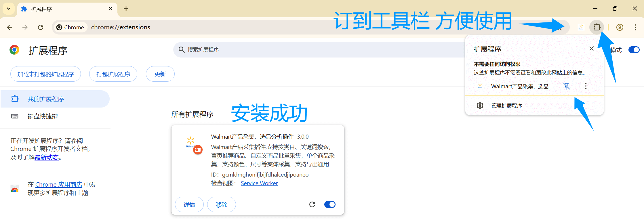Disable the Walmart extension toggle switch
Screen dimensions: 644x224
point(330,204)
